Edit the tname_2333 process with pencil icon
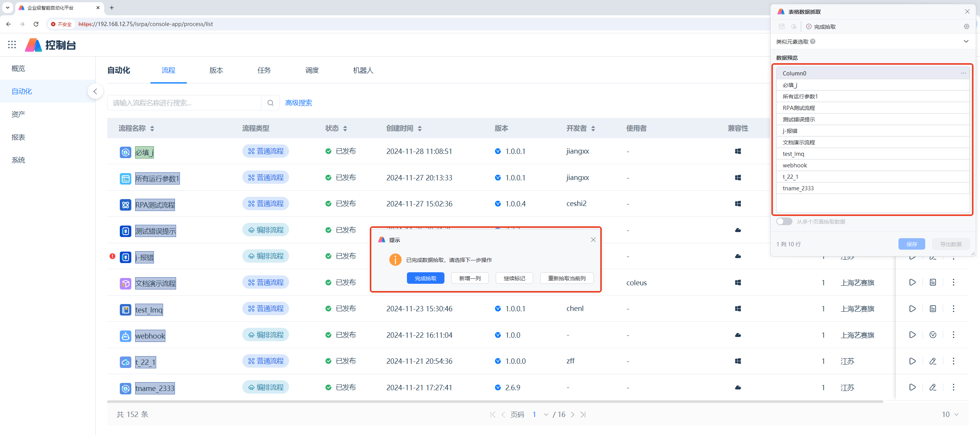Screen dimensions: 980x435 pos(933,387)
